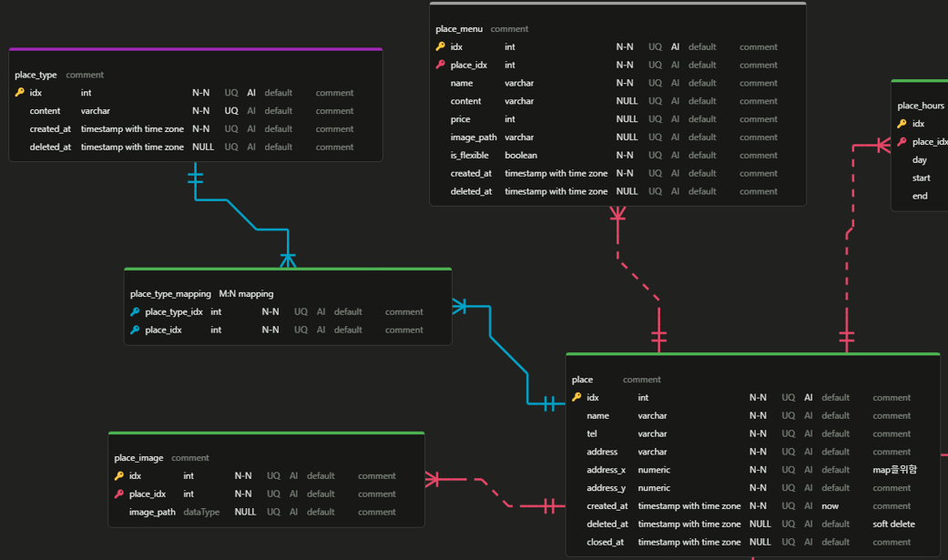
Task: Toggle UQ on place_type_mapping place_type_idx column
Action: [x=301, y=311]
